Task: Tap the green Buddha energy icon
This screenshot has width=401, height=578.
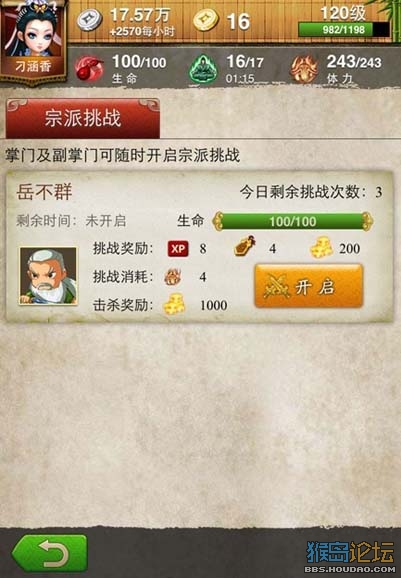Action: 203,69
